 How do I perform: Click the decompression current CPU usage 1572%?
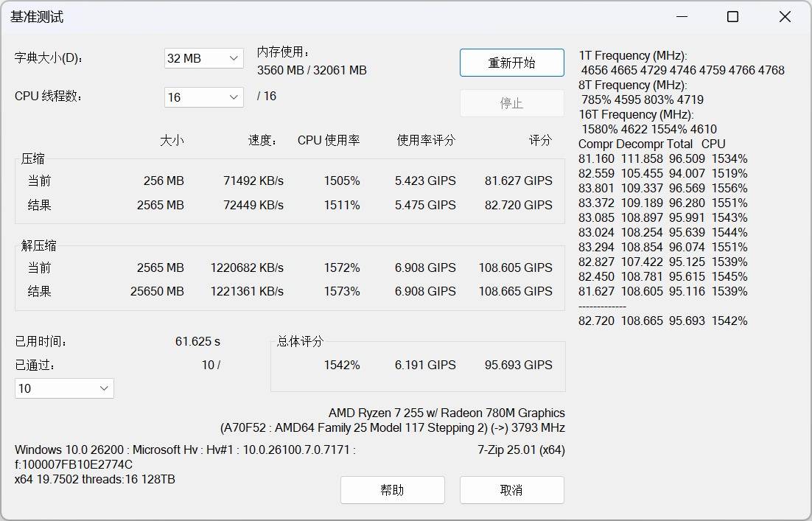point(342,268)
